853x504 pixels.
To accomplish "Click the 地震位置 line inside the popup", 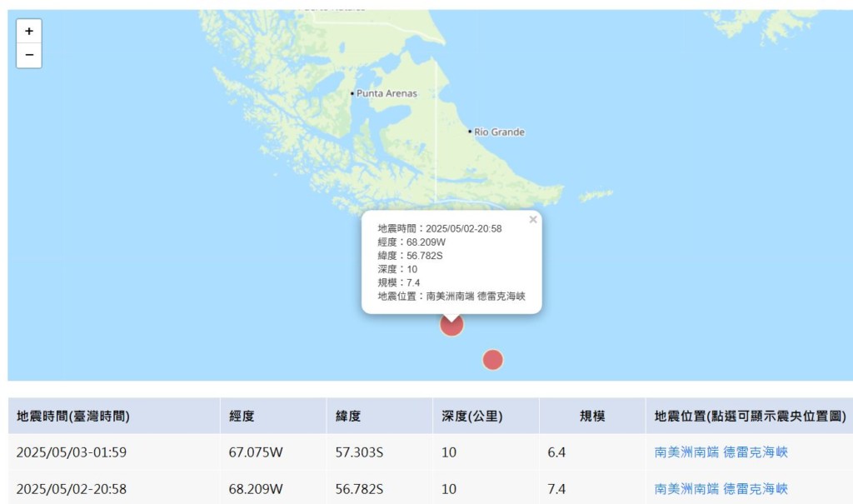I will 451,296.
